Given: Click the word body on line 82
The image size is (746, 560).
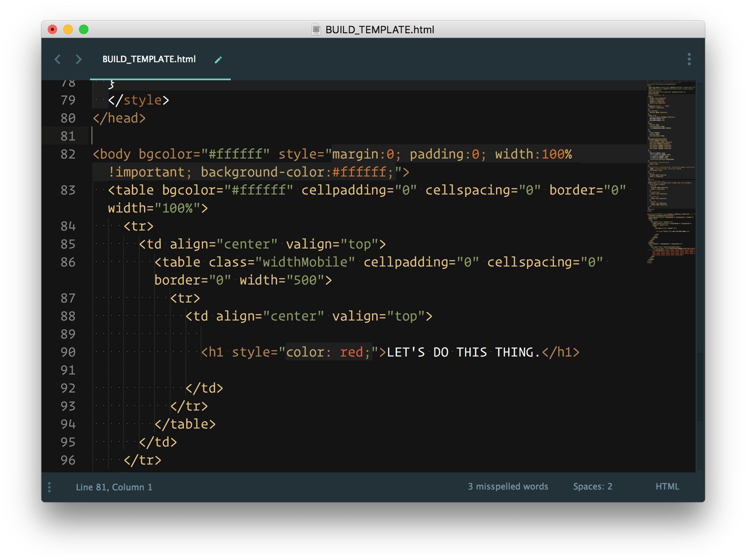Looking at the screenshot, I should point(115,154).
